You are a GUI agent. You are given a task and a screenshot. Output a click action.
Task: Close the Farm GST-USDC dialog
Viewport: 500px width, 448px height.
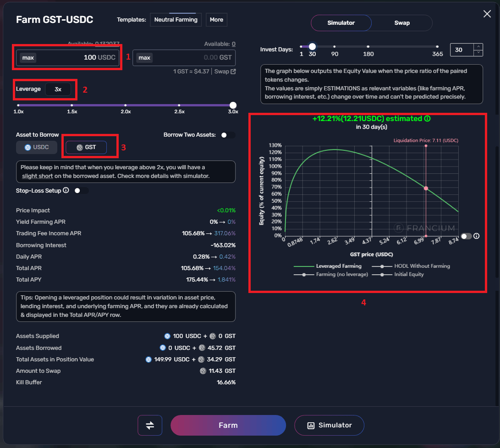pos(487,14)
